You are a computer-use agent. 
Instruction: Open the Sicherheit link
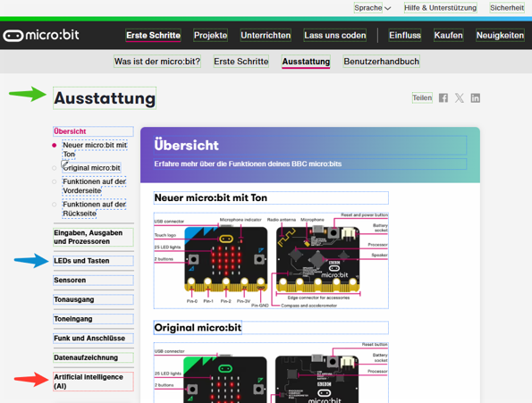click(507, 8)
